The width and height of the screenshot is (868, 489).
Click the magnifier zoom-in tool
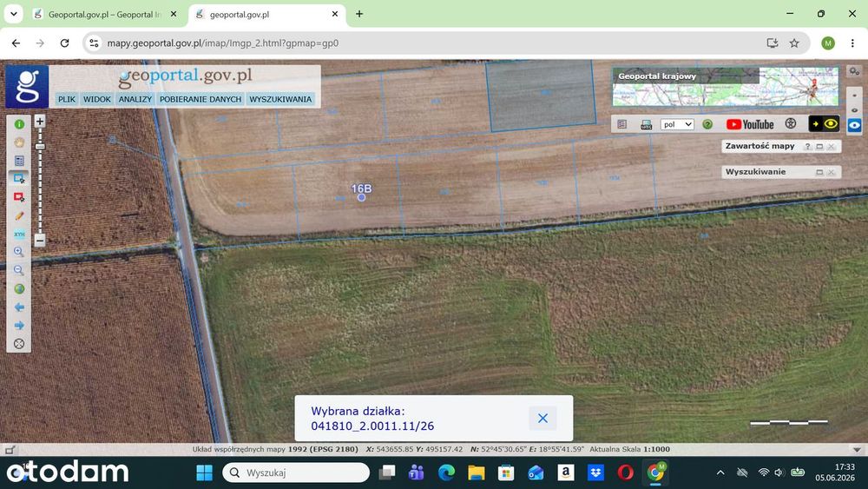[19, 252]
